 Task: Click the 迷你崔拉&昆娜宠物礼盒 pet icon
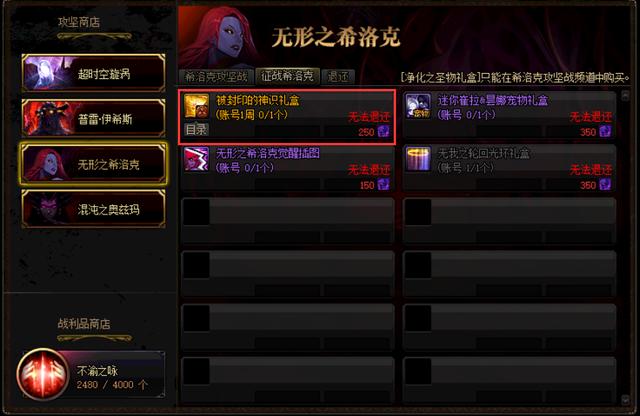418,106
